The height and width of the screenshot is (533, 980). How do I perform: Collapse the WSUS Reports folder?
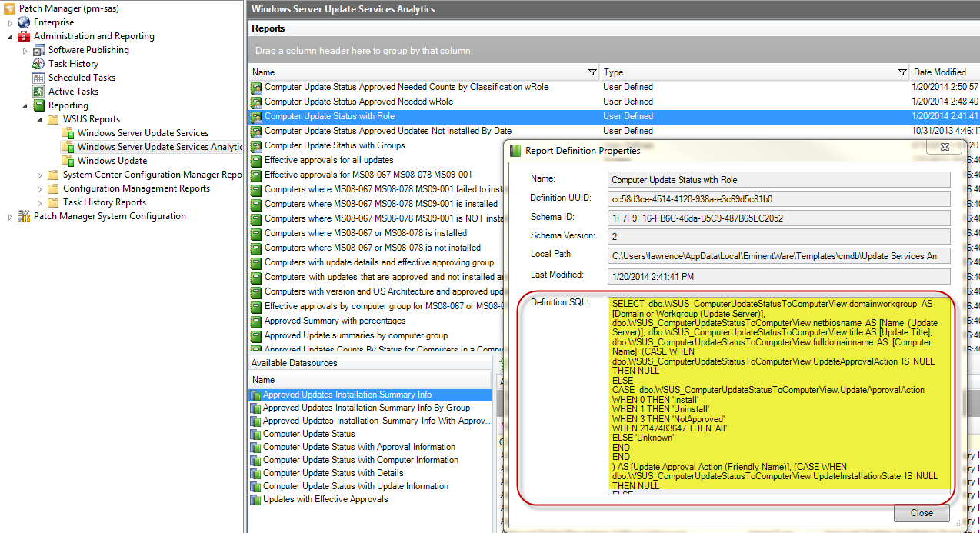40,120
